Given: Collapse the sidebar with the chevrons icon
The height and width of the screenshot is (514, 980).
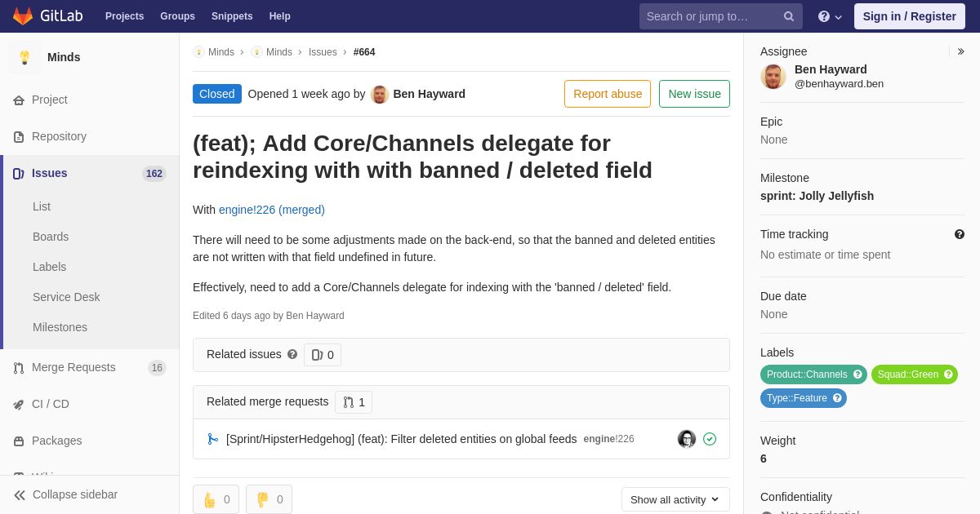Looking at the screenshot, I should pos(20,495).
